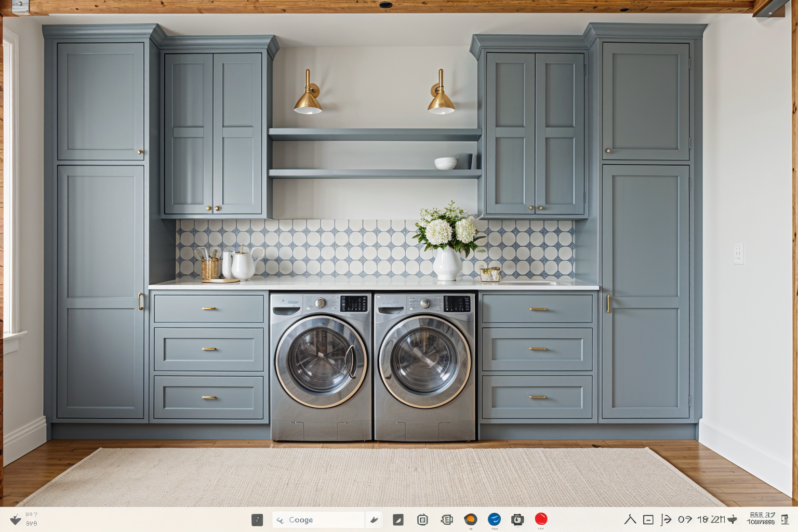Focus the Cooge search box
798x532 pixels.
pos(318,520)
